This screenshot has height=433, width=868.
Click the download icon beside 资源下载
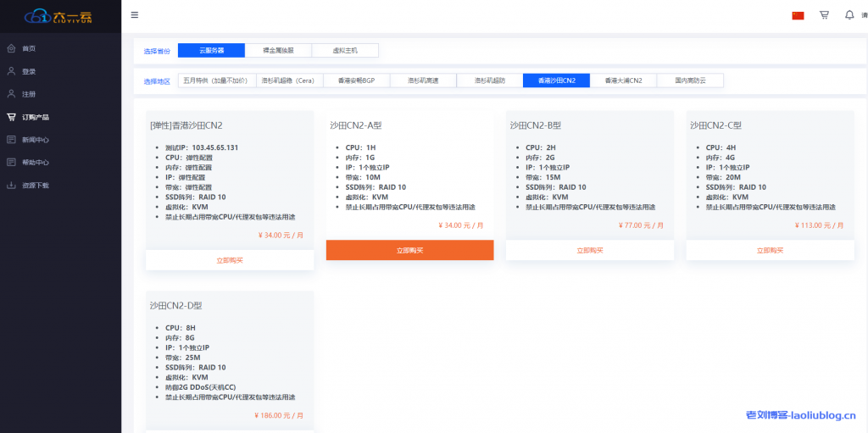click(11, 185)
